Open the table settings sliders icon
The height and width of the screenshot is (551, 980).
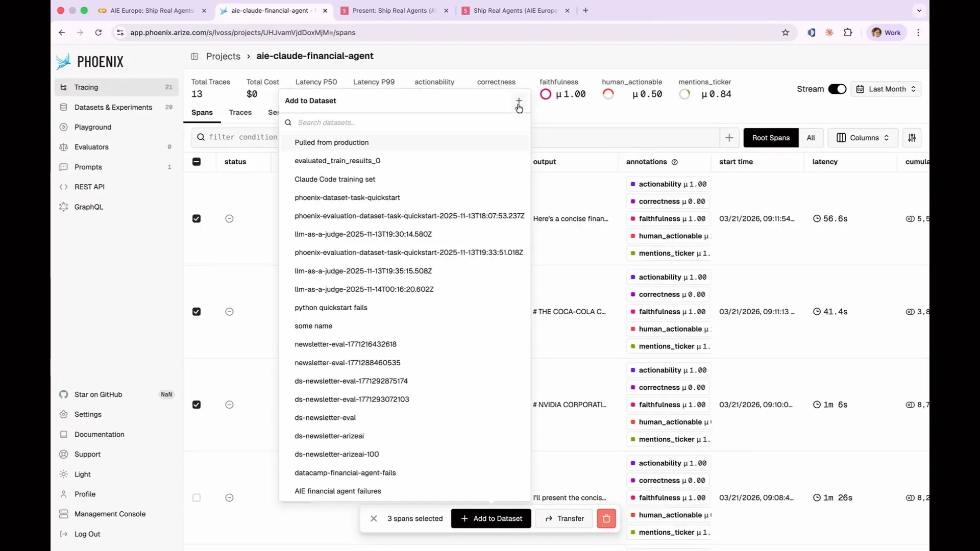912,138
